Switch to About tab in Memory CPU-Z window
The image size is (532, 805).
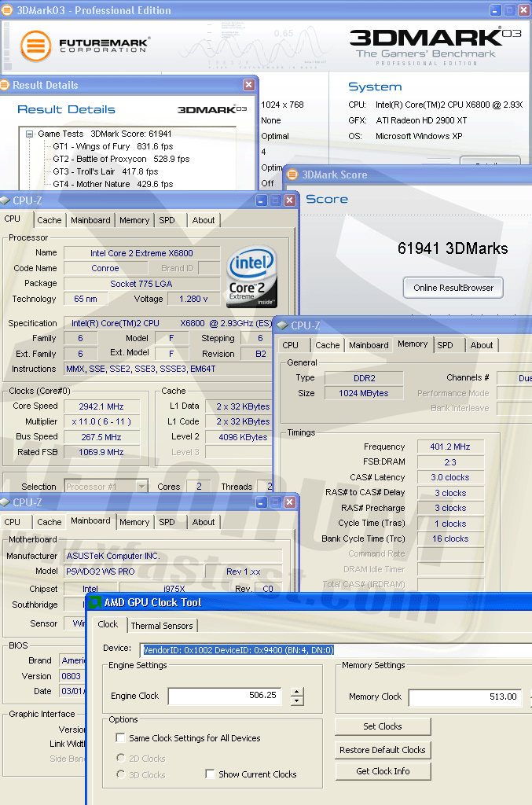[x=482, y=346]
